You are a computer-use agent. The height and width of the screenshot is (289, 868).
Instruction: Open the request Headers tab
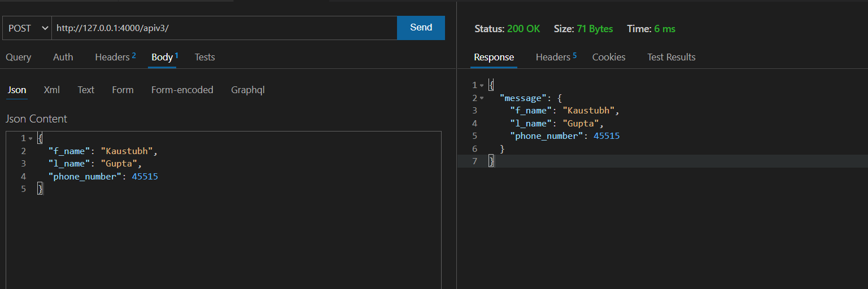[x=115, y=57]
